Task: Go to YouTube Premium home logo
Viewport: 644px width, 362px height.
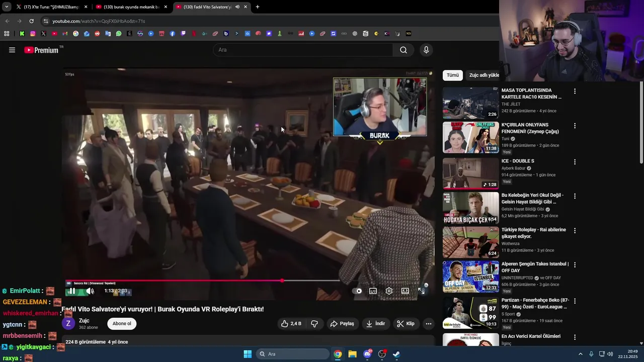Action: coord(42,50)
